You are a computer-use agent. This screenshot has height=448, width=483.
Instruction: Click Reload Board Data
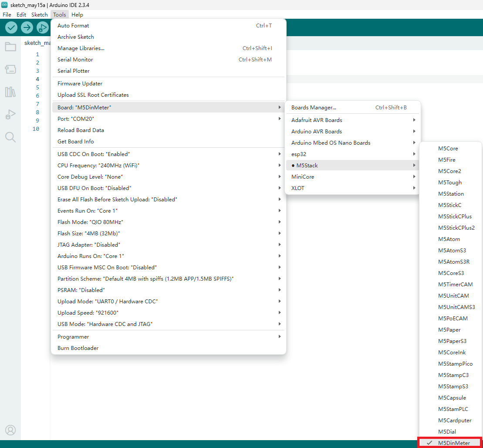pyautogui.click(x=169, y=130)
